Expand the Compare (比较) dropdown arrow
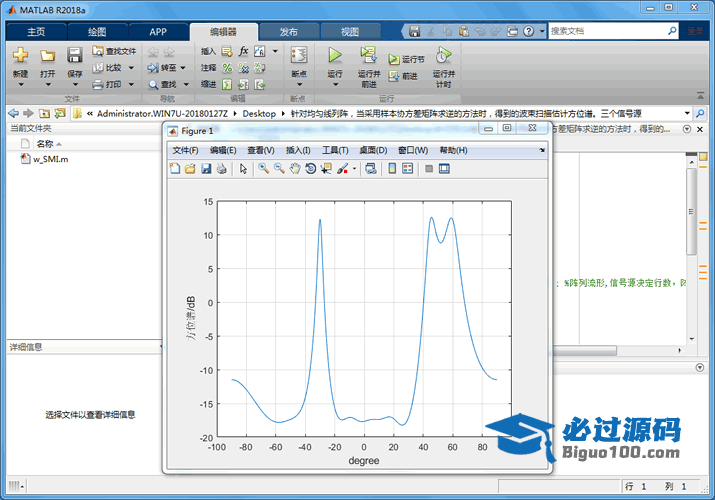 pyautogui.click(x=131, y=68)
